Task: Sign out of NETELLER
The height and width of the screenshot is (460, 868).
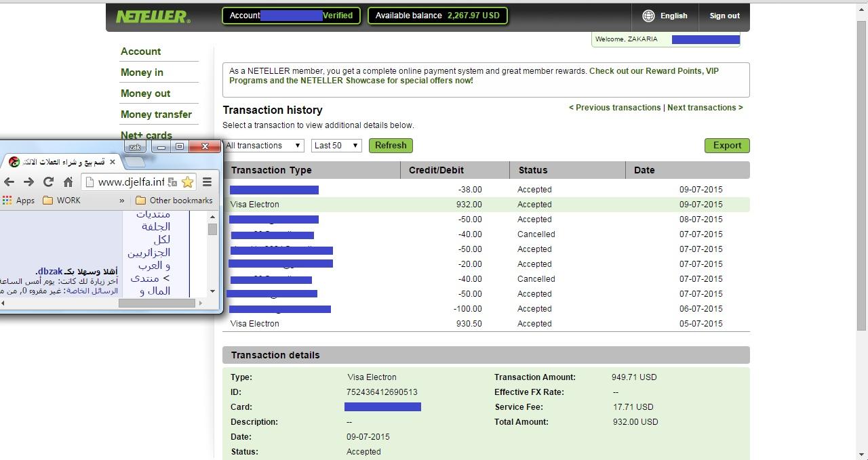Action: click(724, 16)
